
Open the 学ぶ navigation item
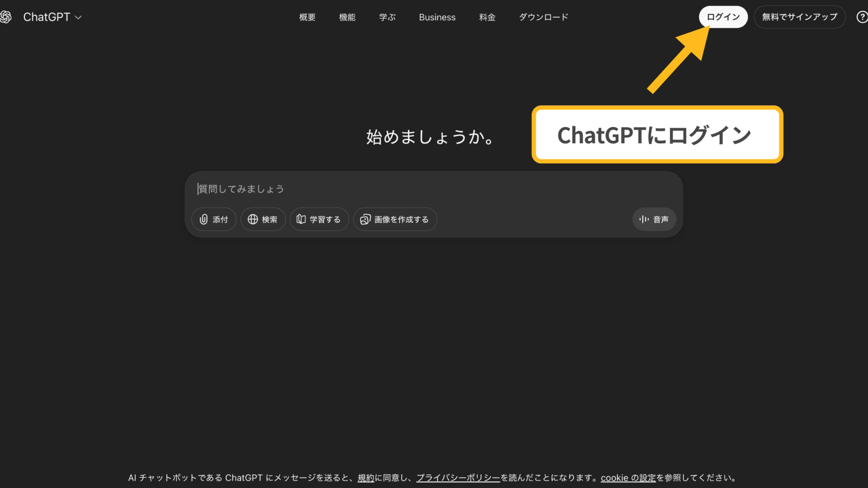387,17
